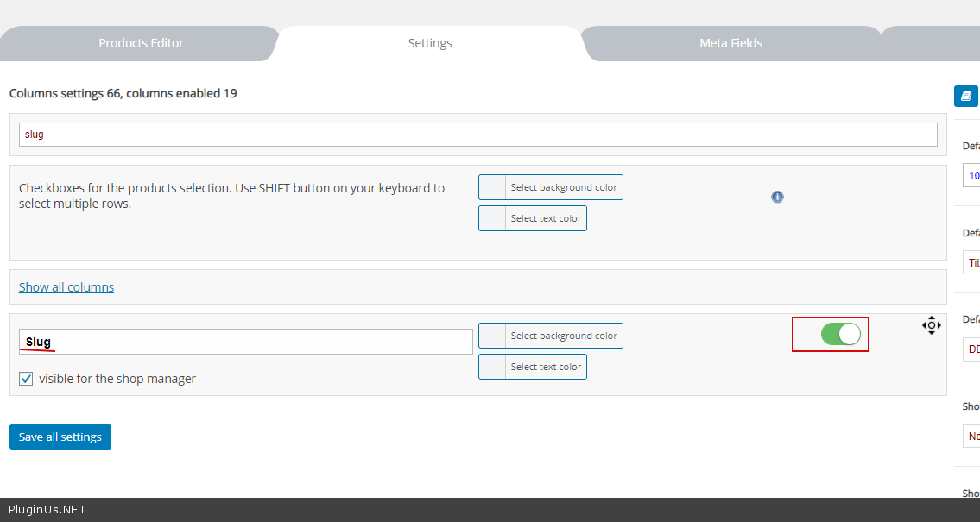Click the Show all columns link
Image resolution: width=980 pixels, height=522 pixels.
(x=66, y=287)
